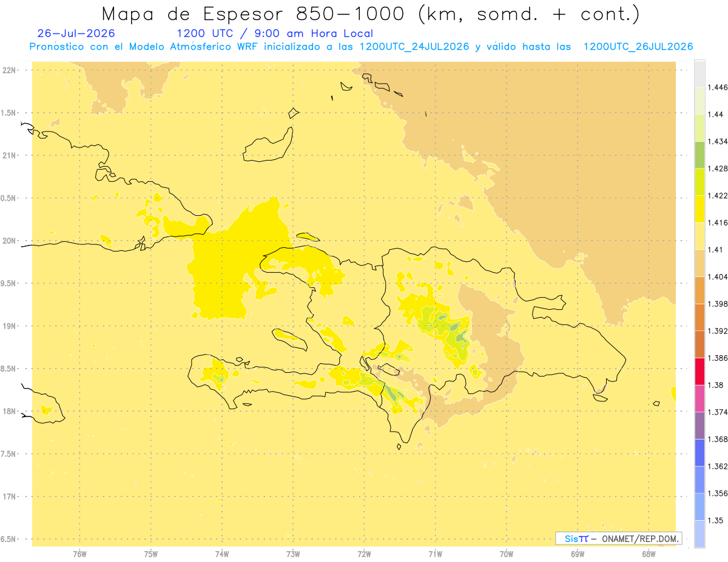This screenshot has height=562, width=728.
Task: Click the tan legend swatch between 1.404 and 1.41
Action: (x=699, y=263)
